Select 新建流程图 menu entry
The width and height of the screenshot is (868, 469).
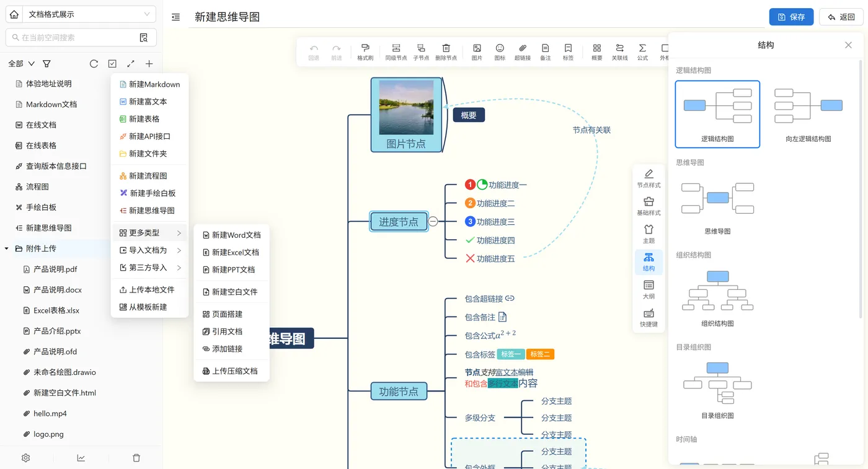pos(149,176)
